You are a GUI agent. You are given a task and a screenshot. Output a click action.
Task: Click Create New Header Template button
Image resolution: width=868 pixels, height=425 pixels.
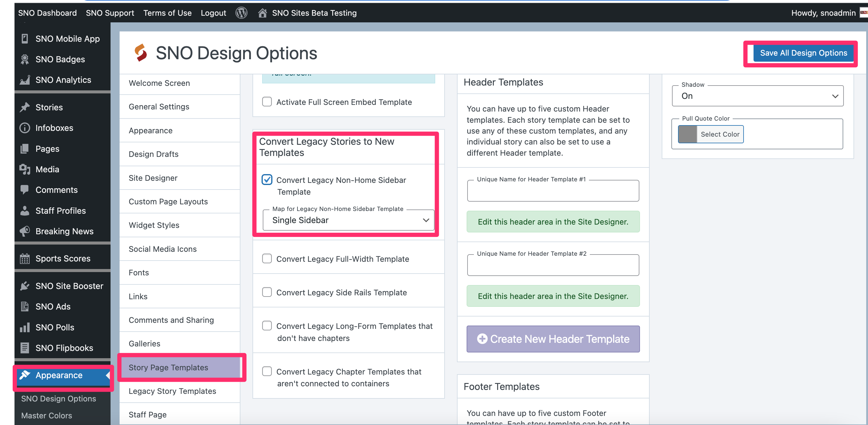tap(553, 339)
